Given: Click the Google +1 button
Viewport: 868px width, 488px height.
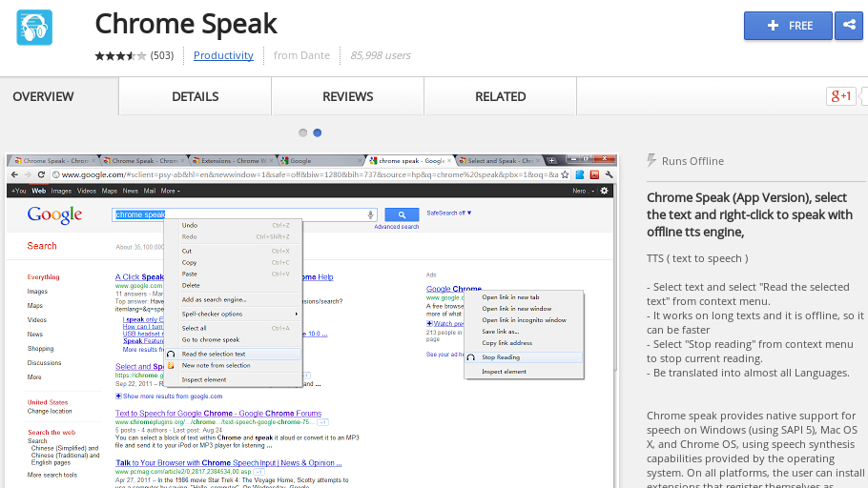Looking at the screenshot, I should tap(840, 95).
